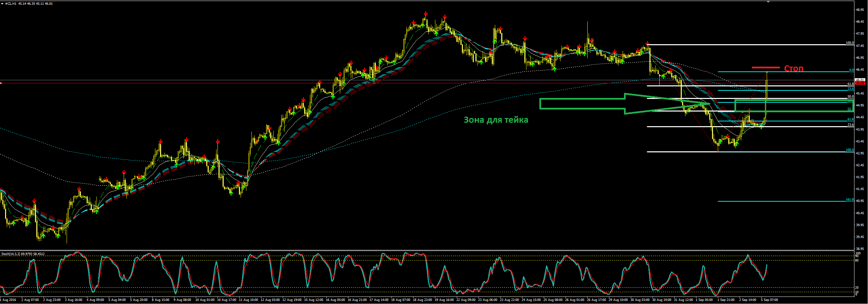Click the 'Stoch(14,3,3) 69.9793 58.4512' indicator label

coord(23,254)
